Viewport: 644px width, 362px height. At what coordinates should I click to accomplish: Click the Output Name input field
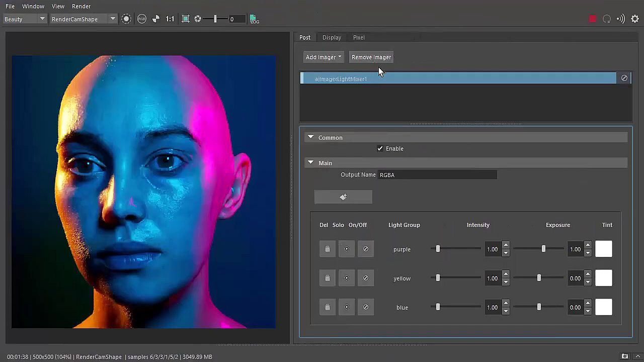(437, 175)
